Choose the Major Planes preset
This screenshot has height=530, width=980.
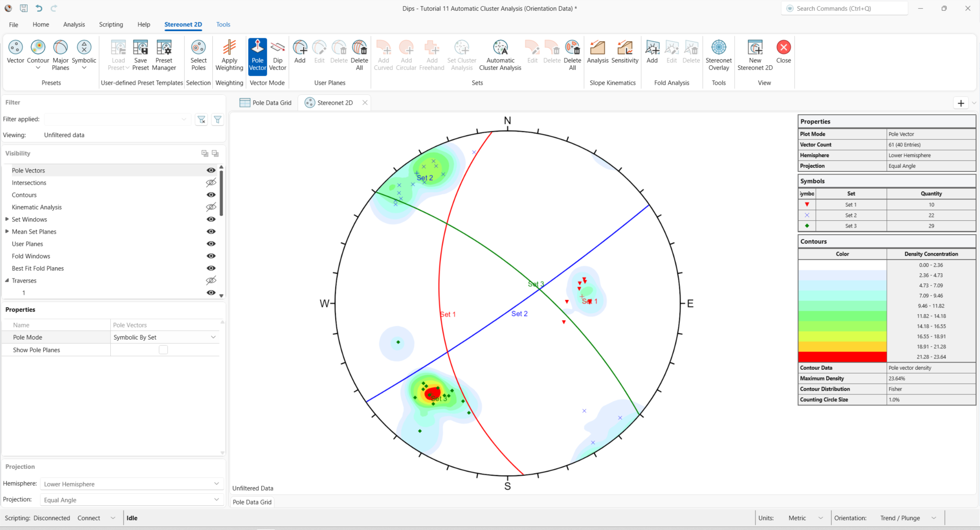(x=60, y=55)
